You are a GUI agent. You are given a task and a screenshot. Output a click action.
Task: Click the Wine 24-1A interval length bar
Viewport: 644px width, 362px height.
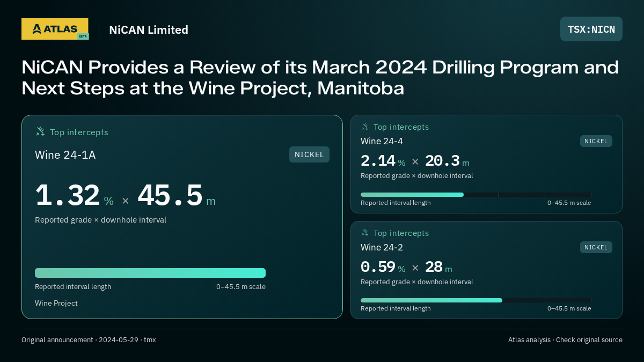pyautogui.click(x=150, y=273)
